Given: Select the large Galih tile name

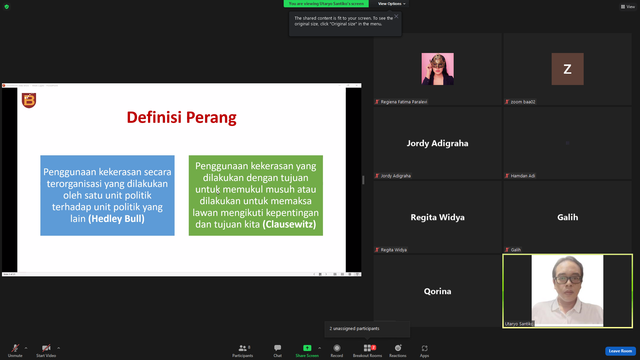Looking at the screenshot, I should 567,217.
